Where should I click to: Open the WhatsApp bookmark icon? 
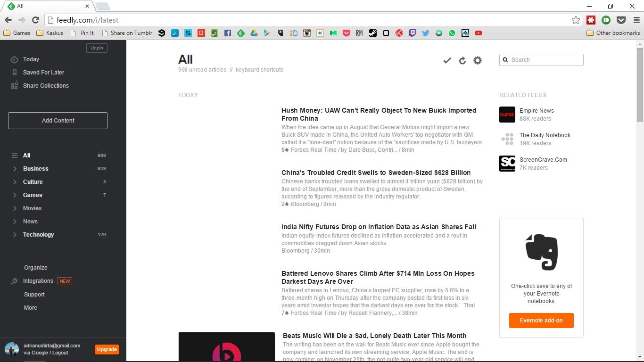[452, 33]
